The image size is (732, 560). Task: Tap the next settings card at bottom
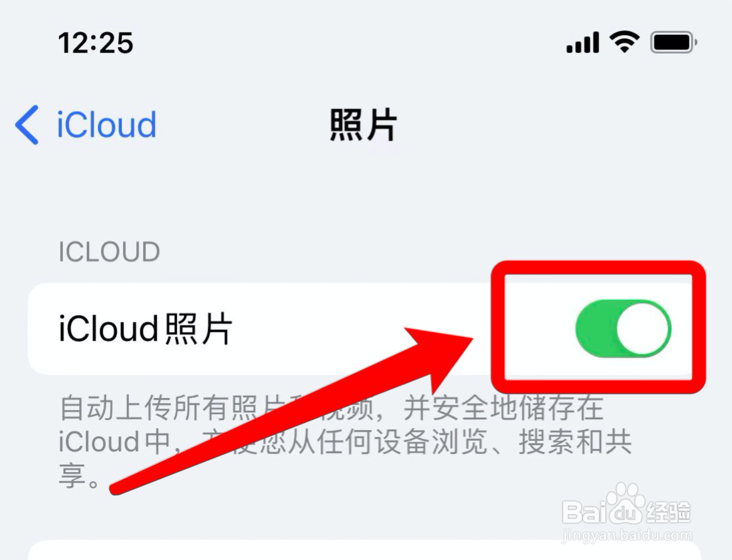(364, 550)
